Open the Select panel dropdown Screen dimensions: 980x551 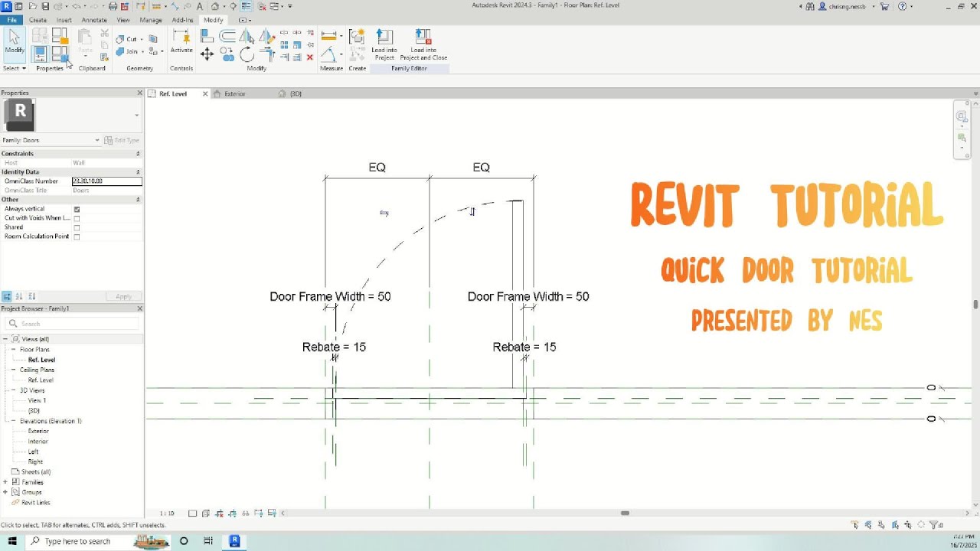(15, 68)
